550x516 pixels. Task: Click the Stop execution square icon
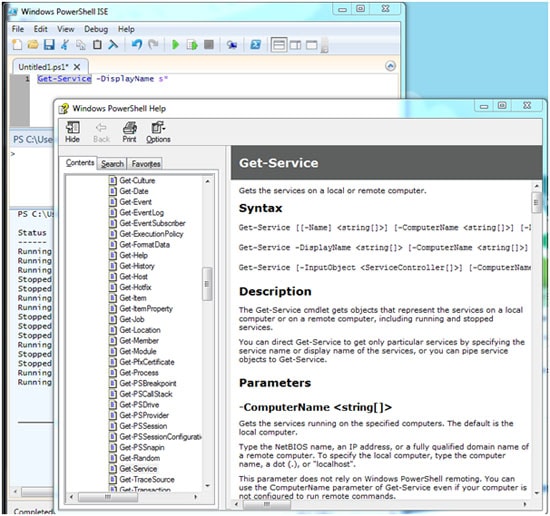tap(209, 45)
